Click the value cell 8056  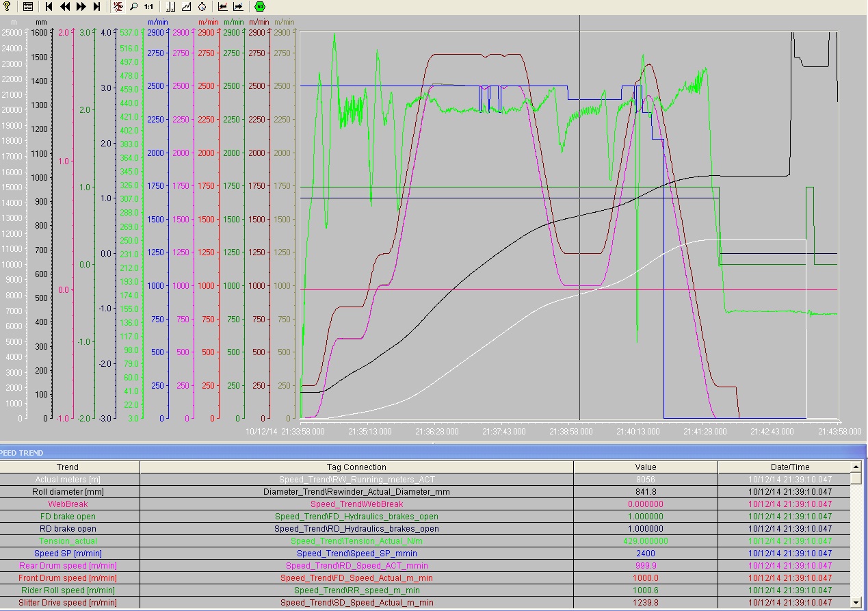tap(646, 480)
